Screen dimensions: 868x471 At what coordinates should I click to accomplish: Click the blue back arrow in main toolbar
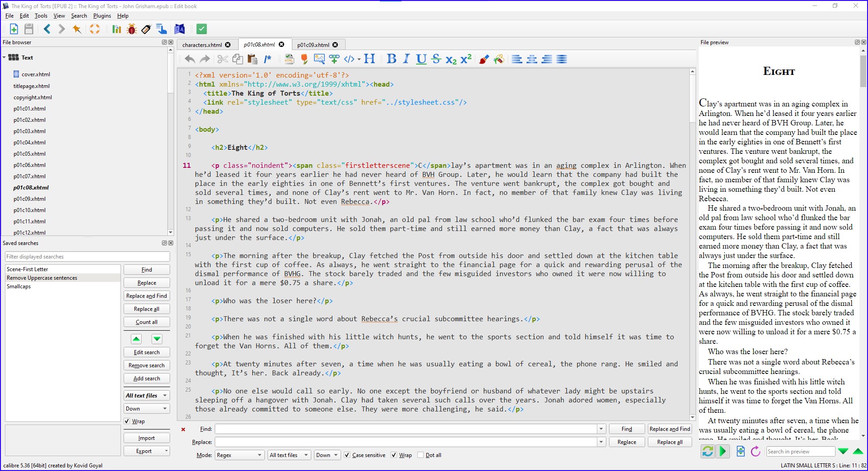pos(47,29)
